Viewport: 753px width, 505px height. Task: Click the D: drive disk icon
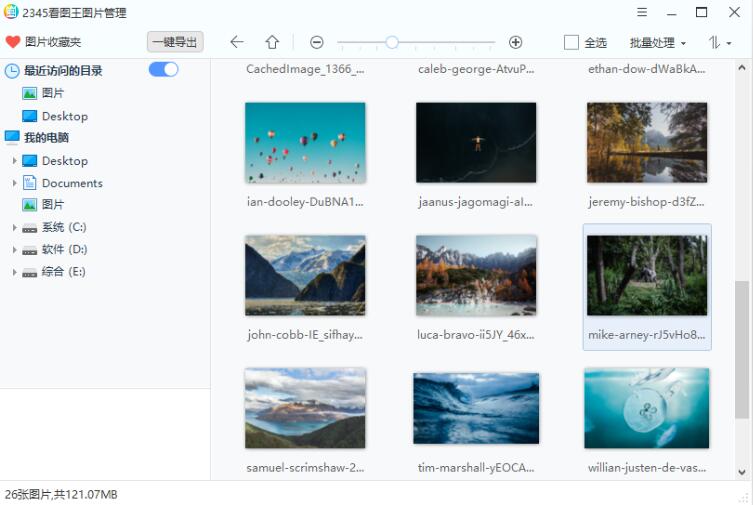point(29,251)
